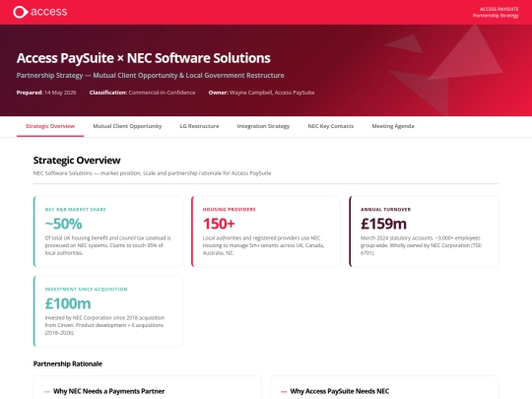The width and height of the screenshot is (532, 399).
Task: Open the Strategic Overview tab
Action: point(50,126)
